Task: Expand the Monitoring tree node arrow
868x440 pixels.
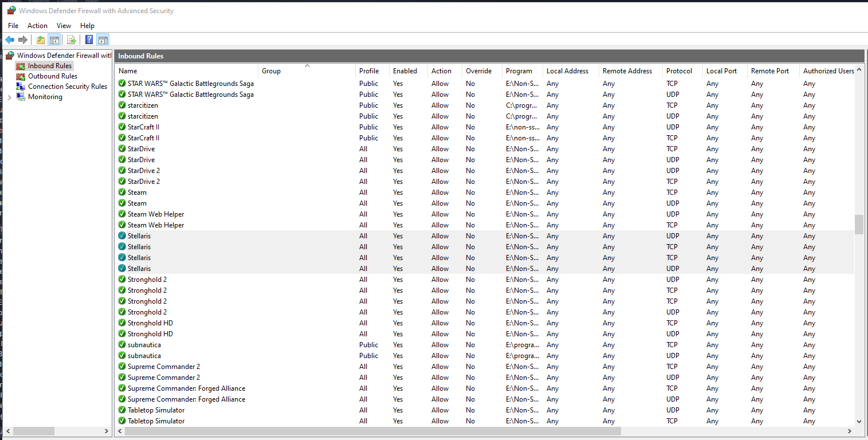Action: pos(10,97)
